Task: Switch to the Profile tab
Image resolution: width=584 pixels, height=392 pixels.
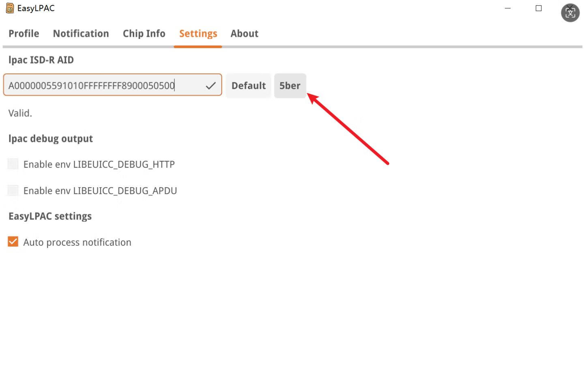Action: [24, 34]
